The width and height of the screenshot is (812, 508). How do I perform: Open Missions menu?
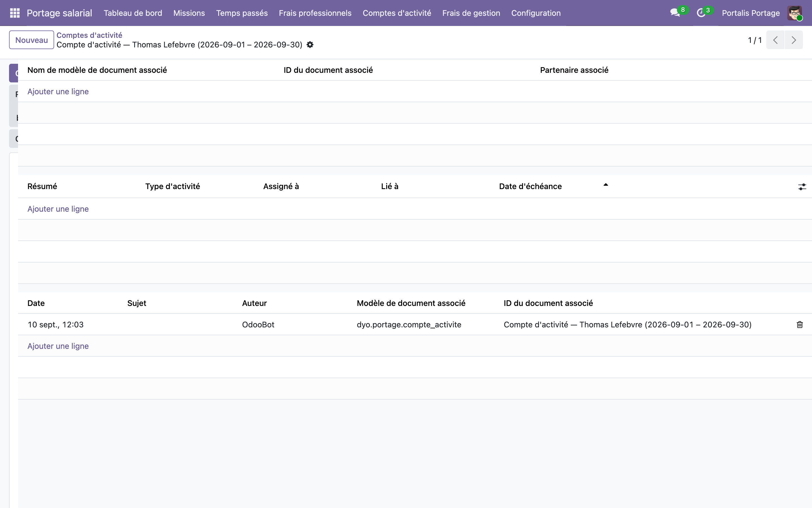[189, 13]
